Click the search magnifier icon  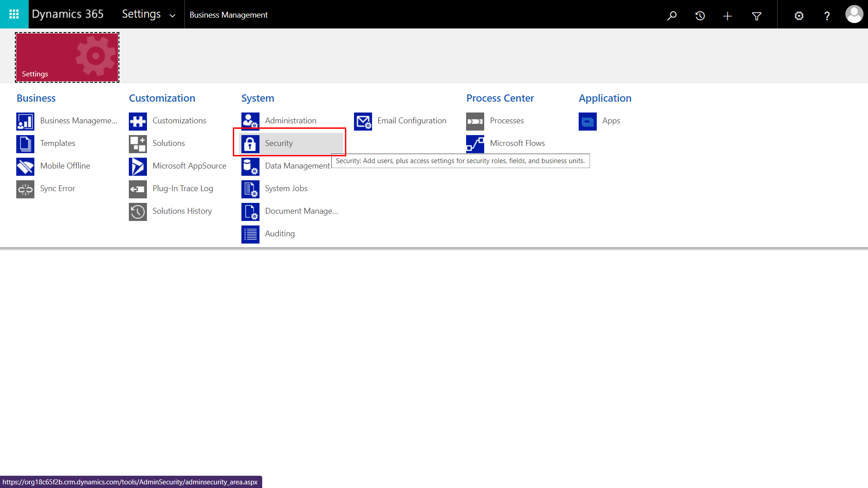click(672, 16)
